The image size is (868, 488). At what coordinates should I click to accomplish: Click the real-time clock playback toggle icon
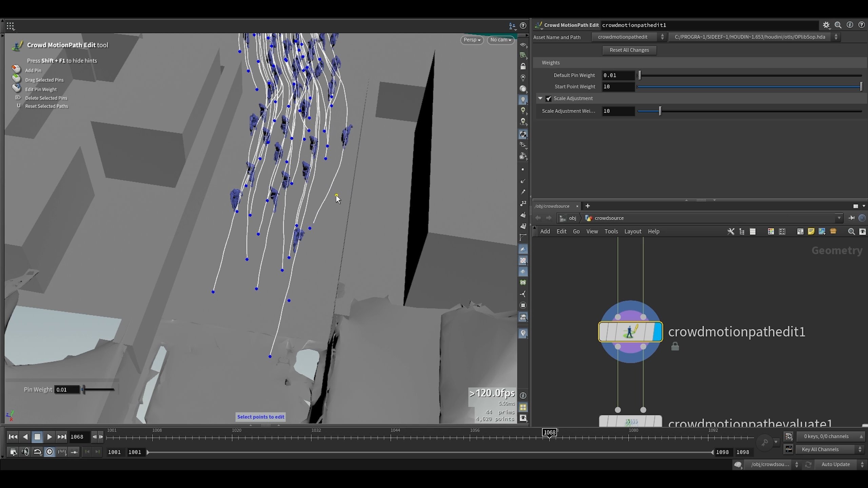click(x=50, y=452)
